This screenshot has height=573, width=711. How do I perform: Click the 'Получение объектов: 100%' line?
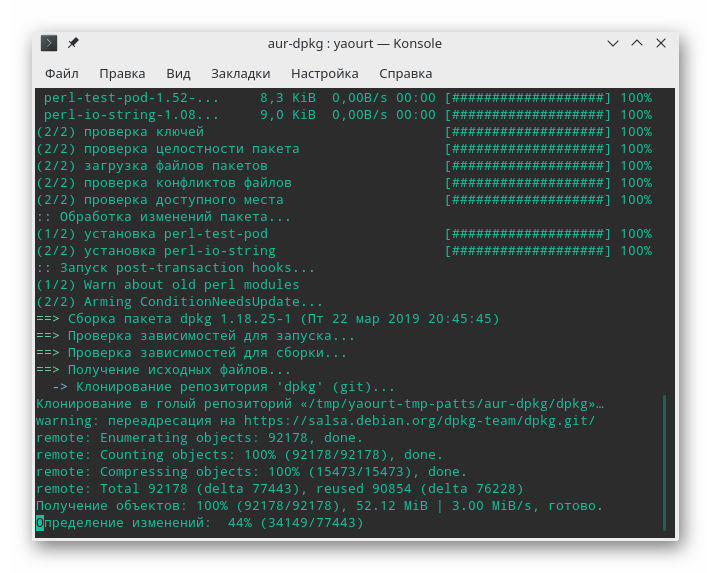[319, 506]
